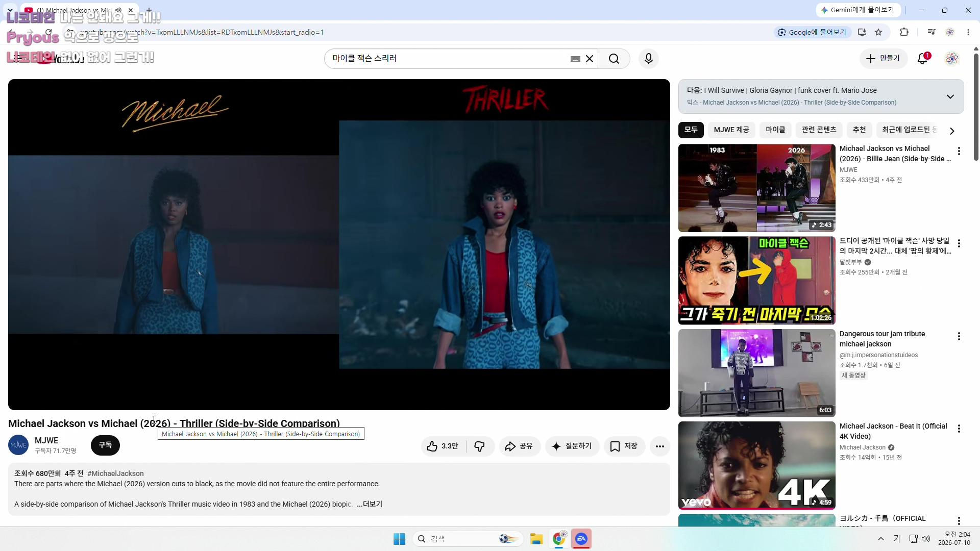Click the '만들기' create button
The height and width of the screenshot is (551, 980).
click(884, 59)
